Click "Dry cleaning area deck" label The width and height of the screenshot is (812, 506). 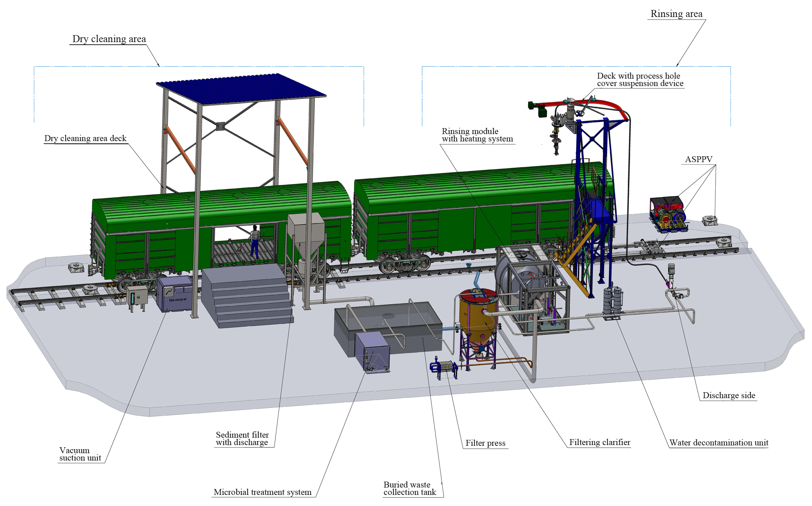click(85, 139)
